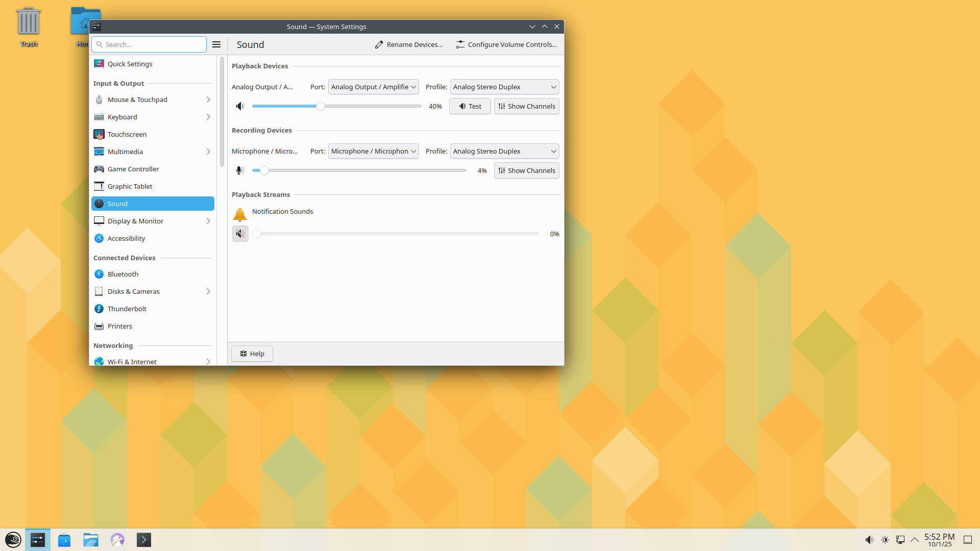Show Channels for the recording device

[527, 170]
